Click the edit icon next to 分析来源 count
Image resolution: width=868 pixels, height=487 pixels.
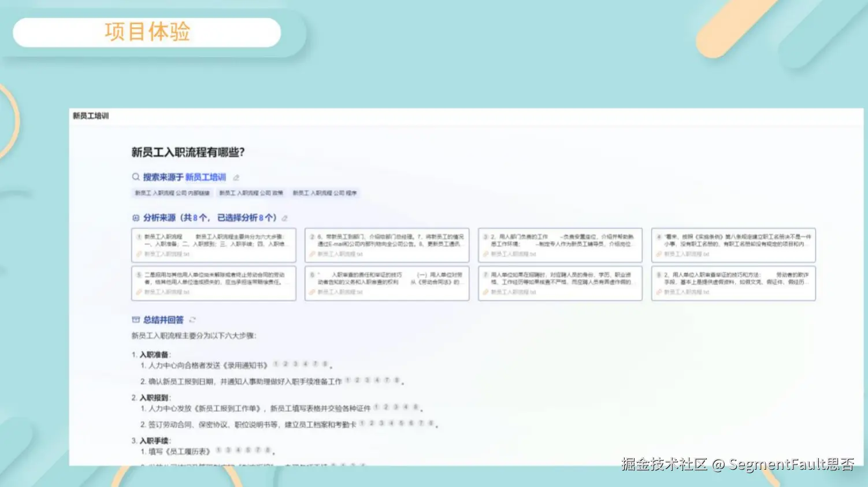(x=284, y=217)
